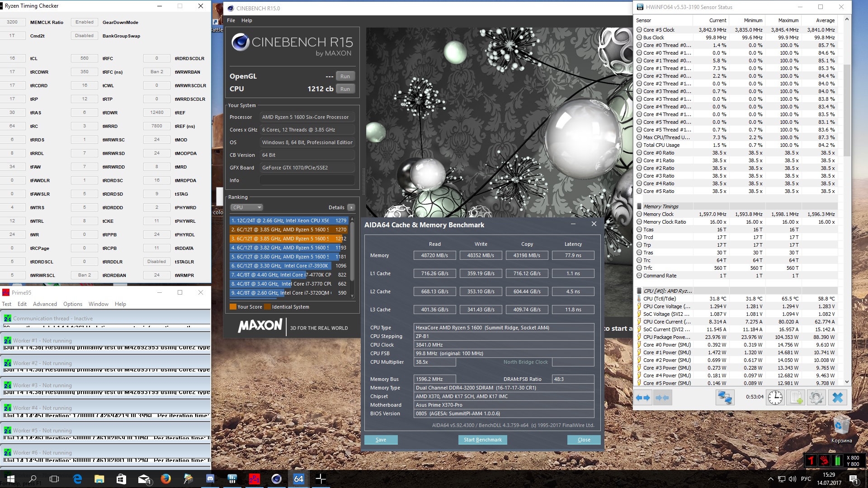Open the Cinebench File menu
The height and width of the screenshot is (488, 868).
(x=231, y=20)
